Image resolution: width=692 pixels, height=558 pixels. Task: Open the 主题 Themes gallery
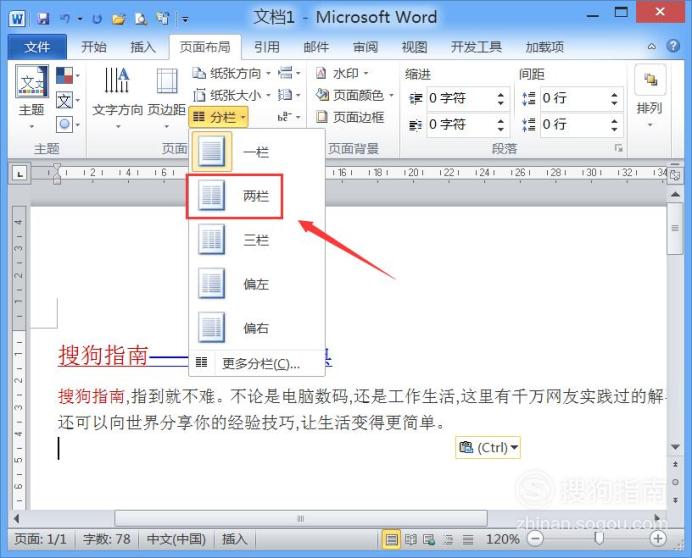coord(31,97)
